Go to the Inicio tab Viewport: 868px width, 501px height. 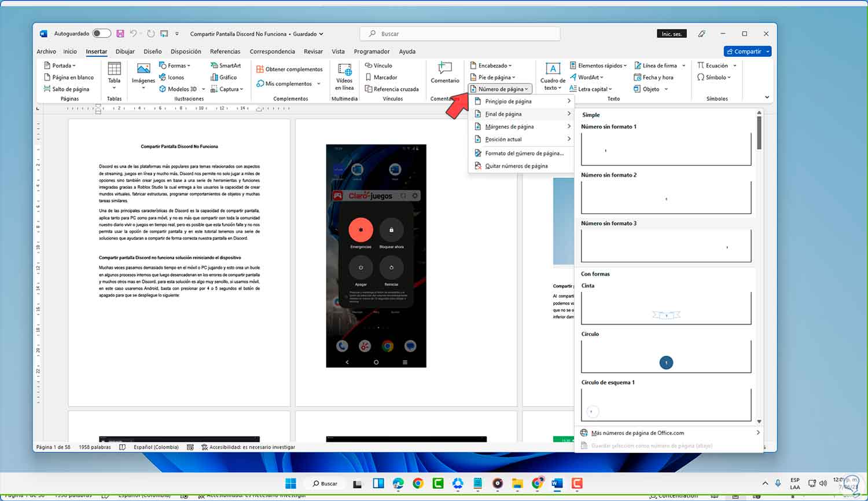tap(70, 52)
